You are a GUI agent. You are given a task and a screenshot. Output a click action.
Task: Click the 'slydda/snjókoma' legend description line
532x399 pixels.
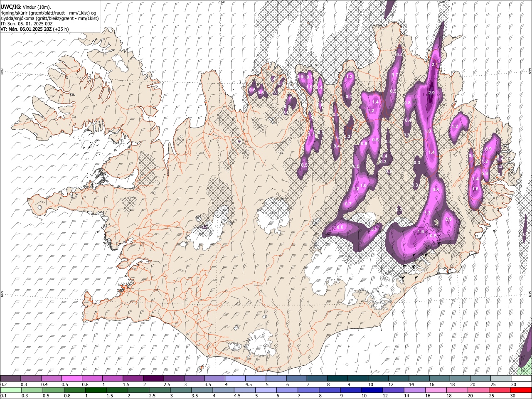click(49, 18)
